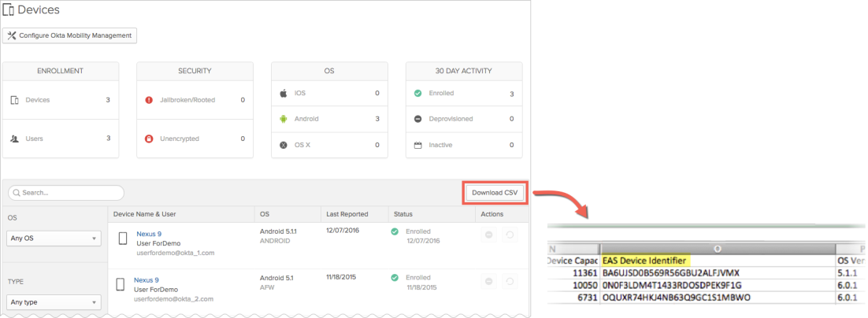868x318 pixels.
Task: Click the Jailbroken/Rooted label
Action: pyautogui.click(x=187, y=100)
